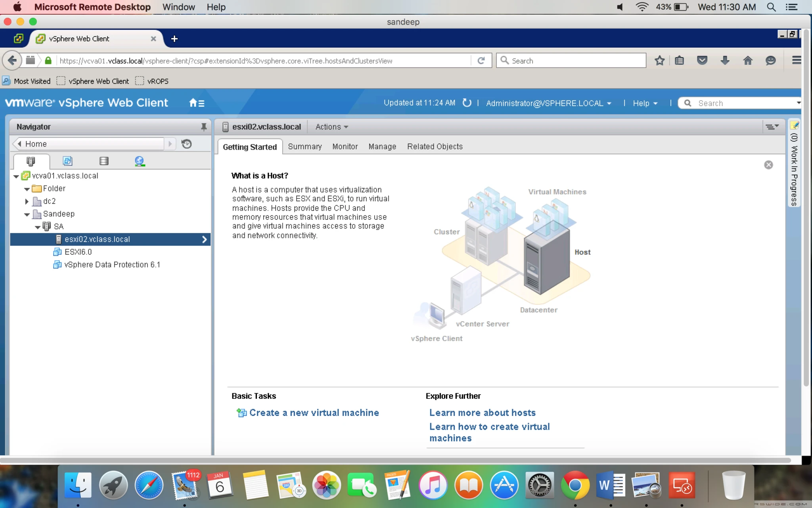This screenshot has height=508, width=812.
Task: Open the tab options menu icon
Action: click(x=772, y=127)
